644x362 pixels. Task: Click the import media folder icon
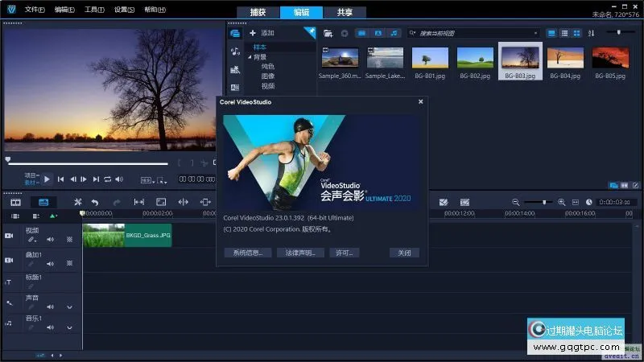coord(328,33)
